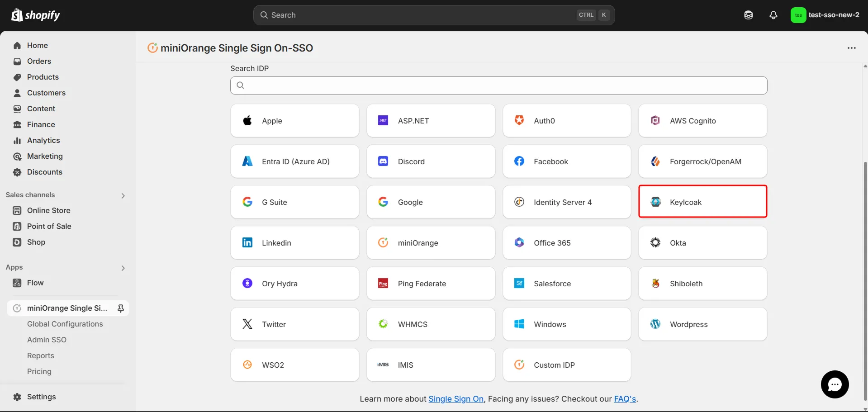This screenshot has width=868, height=412.
Task: Click the Forgerock/OpenAM logo icon
Action: (655, 161)
